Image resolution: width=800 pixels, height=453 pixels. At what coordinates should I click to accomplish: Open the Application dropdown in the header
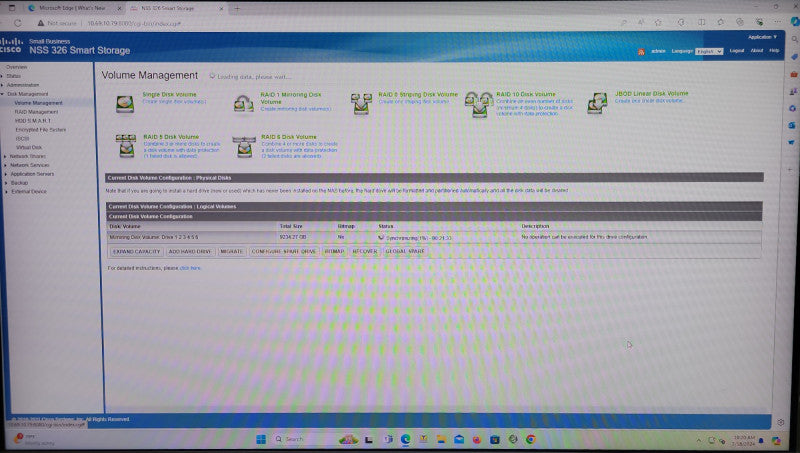tap(762, 37)
